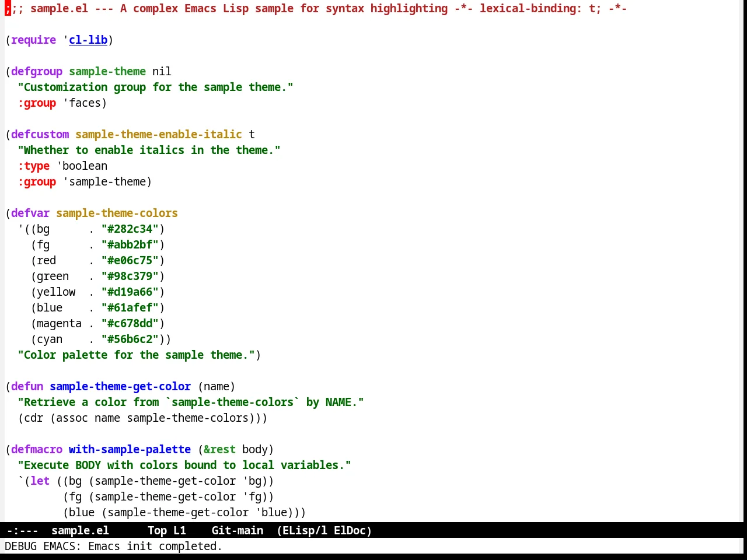The image size is (747, 560).
Task: Click L1 line number in mode line
Action: coord(180,530)
